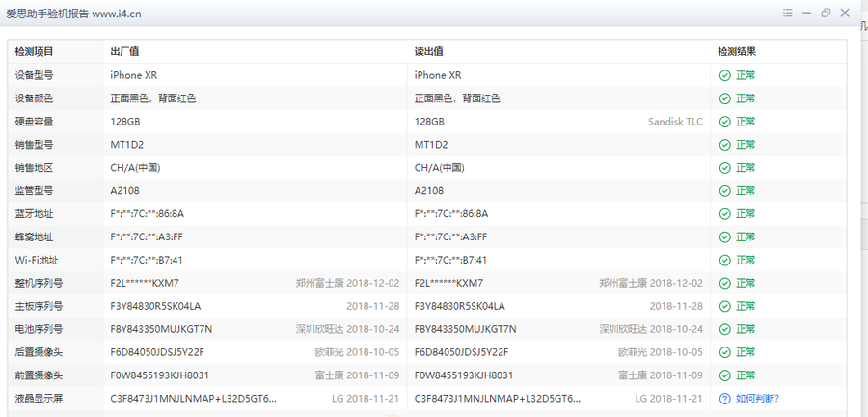Click the window title 爱思助手验机报告 www.i4.cn
Viewport: 868px width, 417px height.
[73, 14]
